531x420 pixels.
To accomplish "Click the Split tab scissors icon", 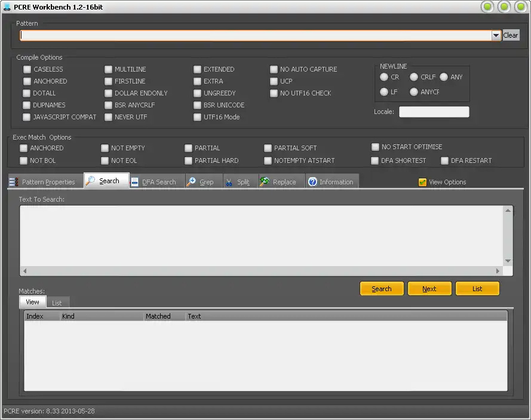I will pyautogui.click(x=229, y=183).
